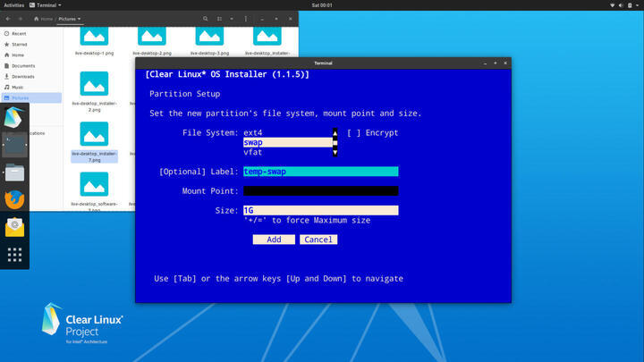Launch Firefox from the dock
This screenshot has width=644, height=362.
pyautogui.click(x=15, y=200)
